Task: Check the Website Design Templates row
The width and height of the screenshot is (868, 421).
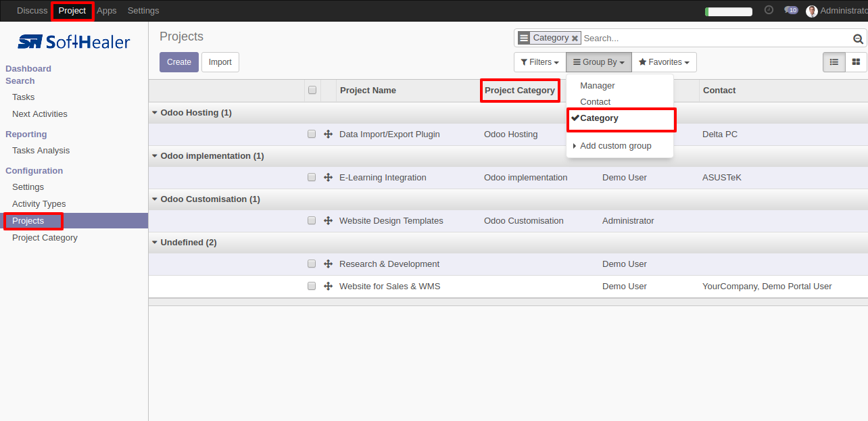Action: pos(312,220)
